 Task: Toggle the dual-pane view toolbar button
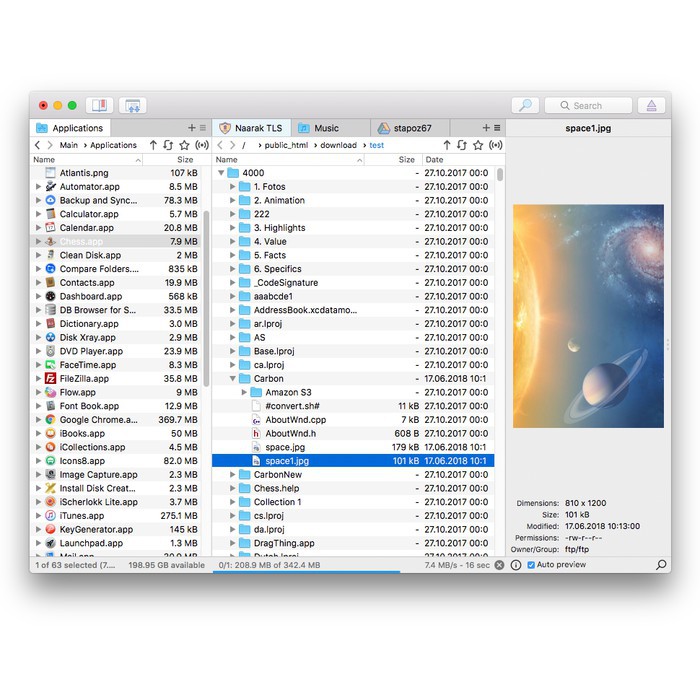click(98, 105)
